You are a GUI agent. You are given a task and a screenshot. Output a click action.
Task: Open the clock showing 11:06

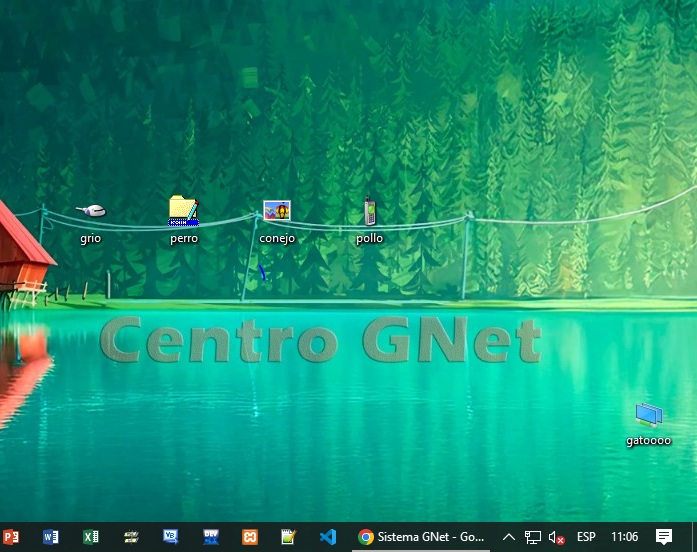[624, 537]
